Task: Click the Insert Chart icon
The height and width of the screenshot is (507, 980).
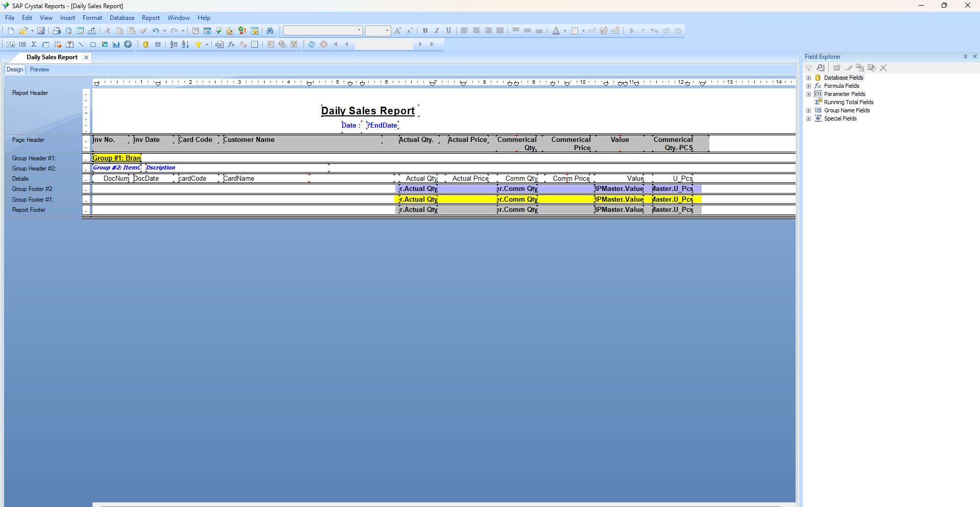Action: pyautogui.click(x=116, y=44)
